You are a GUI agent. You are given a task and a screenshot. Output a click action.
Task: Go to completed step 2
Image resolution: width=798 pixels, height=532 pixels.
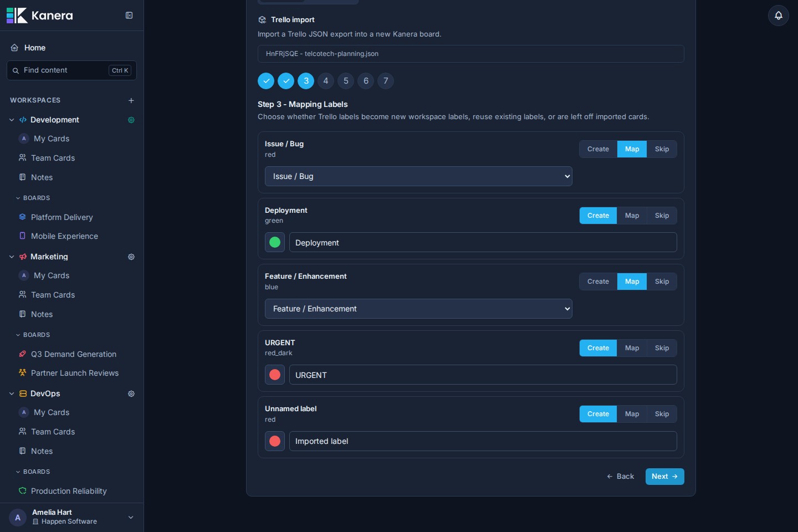coord(286,81)
